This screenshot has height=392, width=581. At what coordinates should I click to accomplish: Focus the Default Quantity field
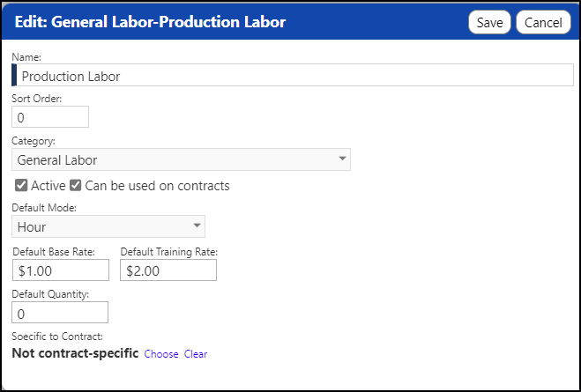(60, 313)
